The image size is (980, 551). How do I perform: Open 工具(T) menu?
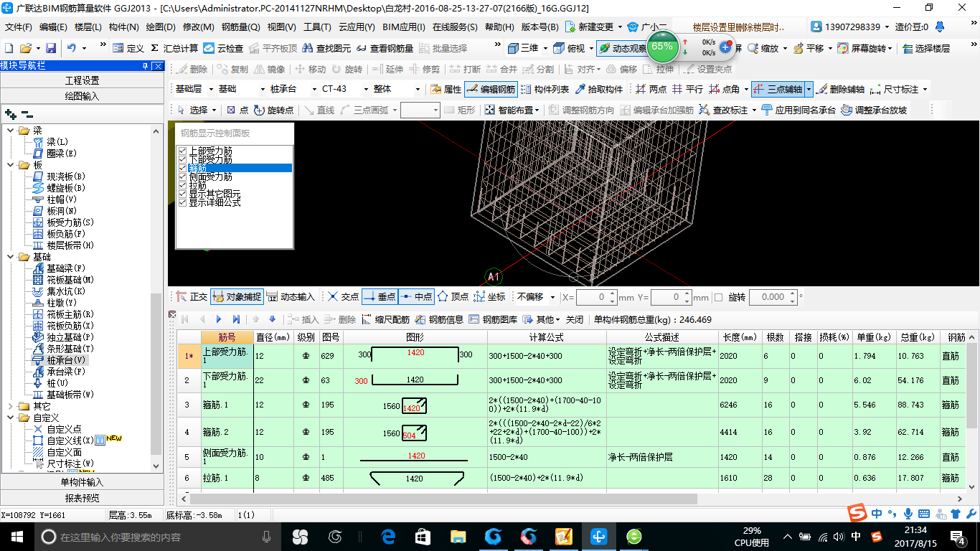tap(317, 27)
